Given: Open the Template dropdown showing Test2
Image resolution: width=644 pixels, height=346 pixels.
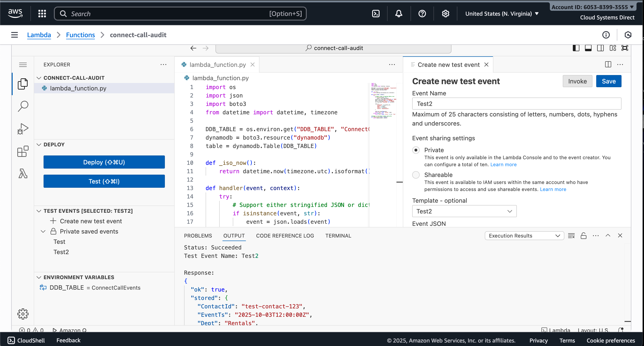Looking at the screenshot, I should pyautogui.click(x=464, y=211).
